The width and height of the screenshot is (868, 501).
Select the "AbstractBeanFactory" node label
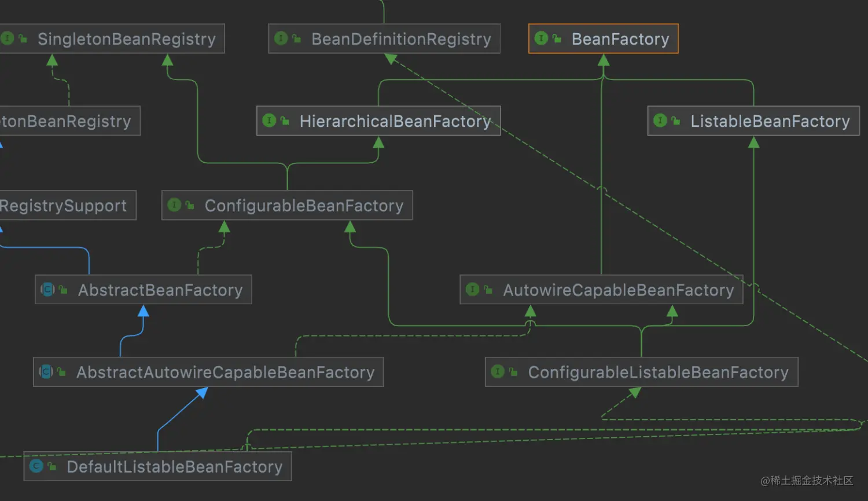point(160,290)
